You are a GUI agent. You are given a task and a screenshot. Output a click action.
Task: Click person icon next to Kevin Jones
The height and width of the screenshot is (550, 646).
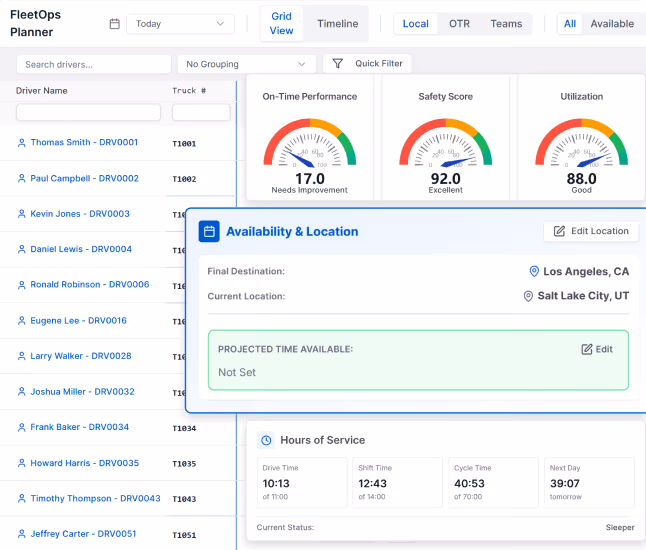(x=21, y=214)
